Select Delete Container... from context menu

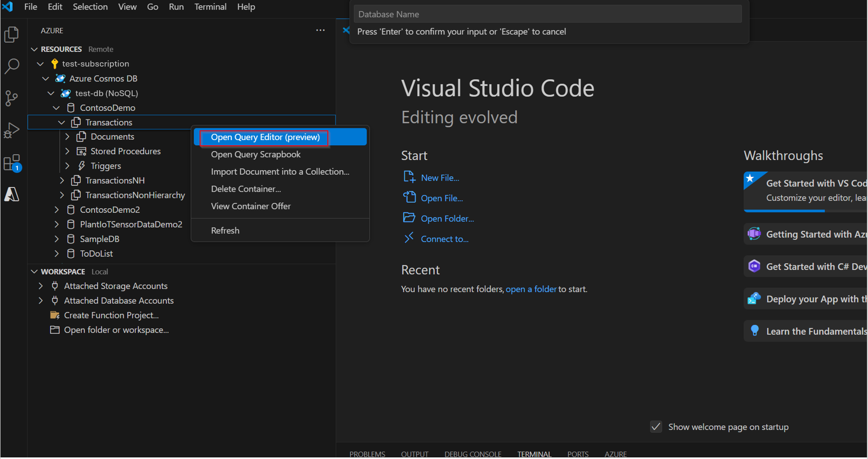246,189
